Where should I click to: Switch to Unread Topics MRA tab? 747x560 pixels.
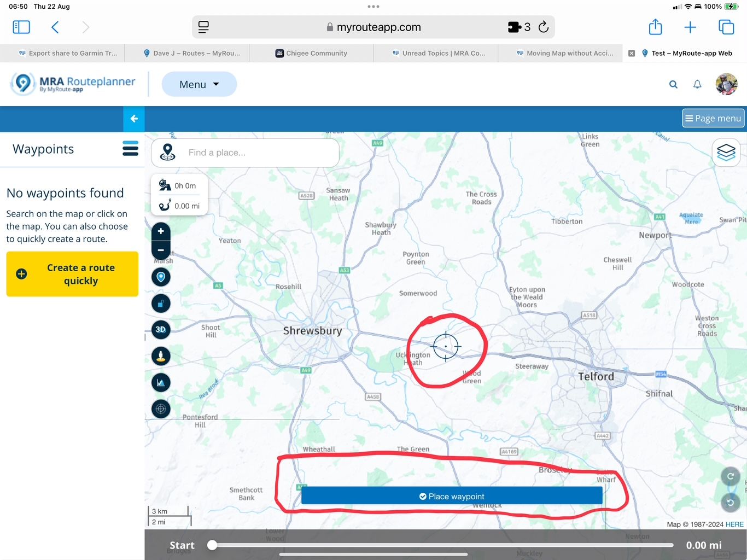point(436,53)
